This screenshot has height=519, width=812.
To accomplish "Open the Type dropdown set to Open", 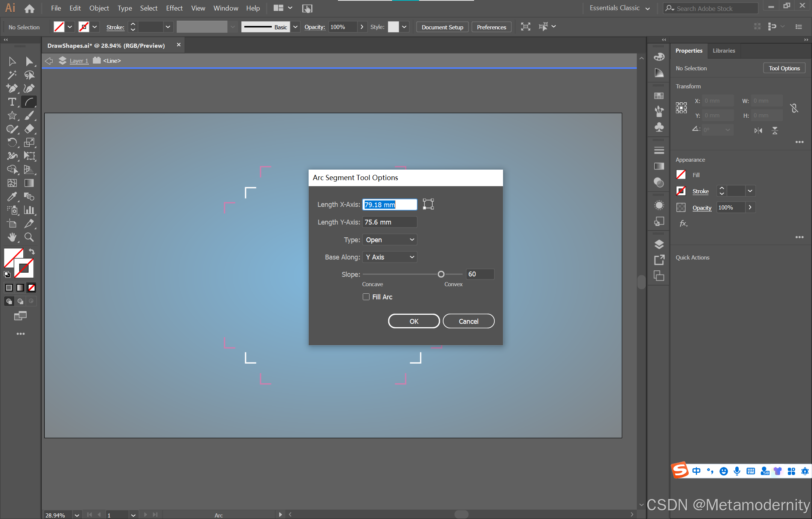I will (390, 240).
